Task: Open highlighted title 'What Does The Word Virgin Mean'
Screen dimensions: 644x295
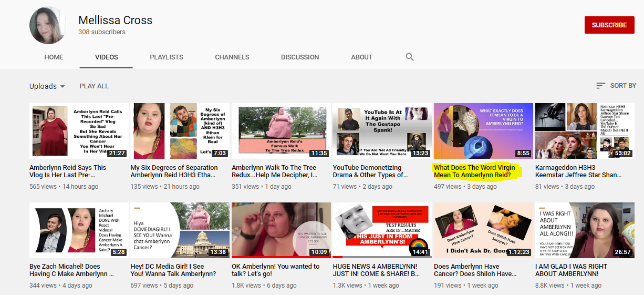Action: pos(475,171)
